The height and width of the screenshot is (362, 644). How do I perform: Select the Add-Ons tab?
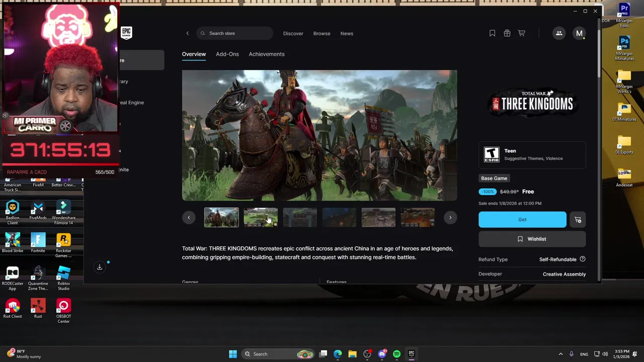(x=227, y=54)
